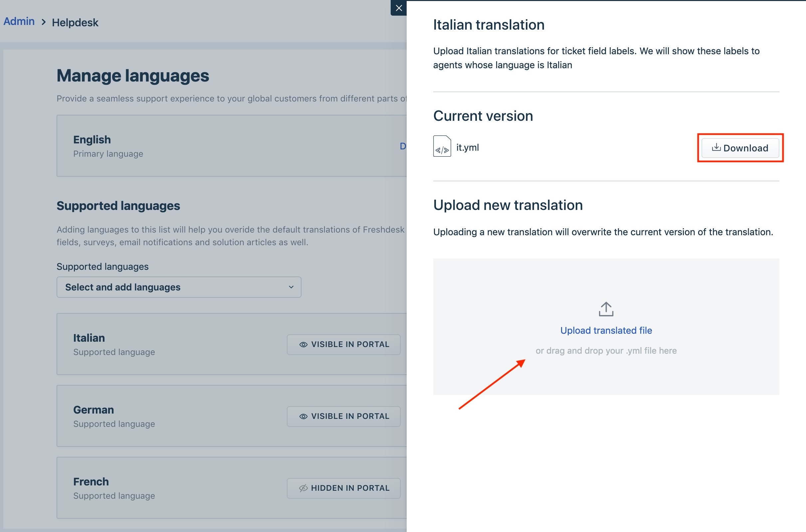Open the Admin breadcrumb link
The height and width of the screenshot is (532, 806).
[x=19, y=21]
